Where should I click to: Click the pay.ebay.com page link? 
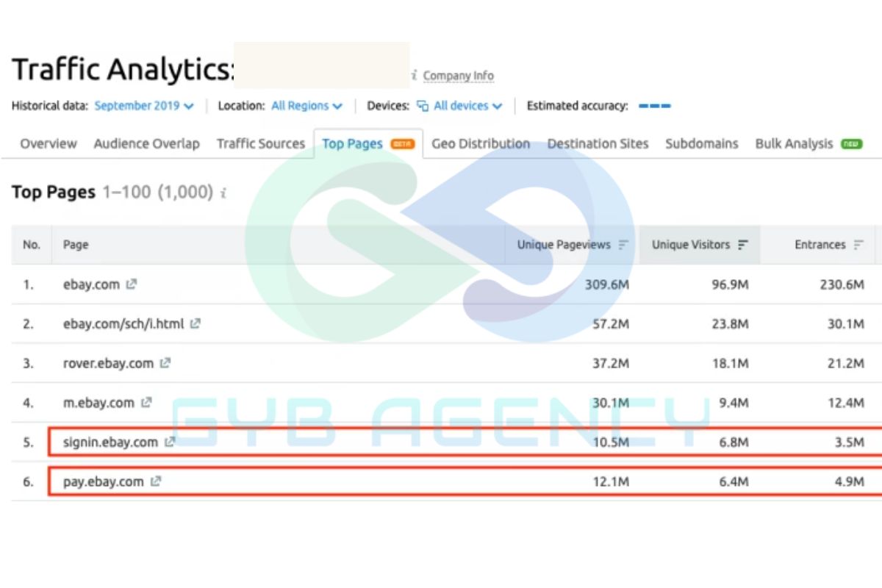coord(104,481)
